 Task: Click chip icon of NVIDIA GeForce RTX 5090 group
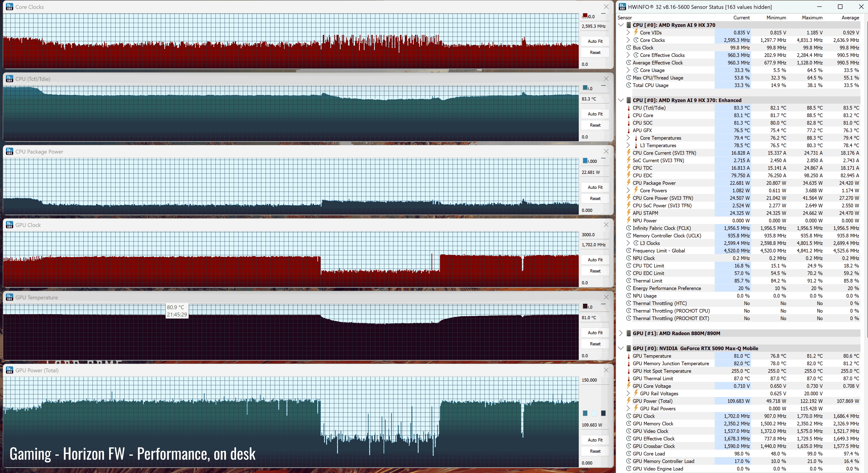tap(628, 348)
